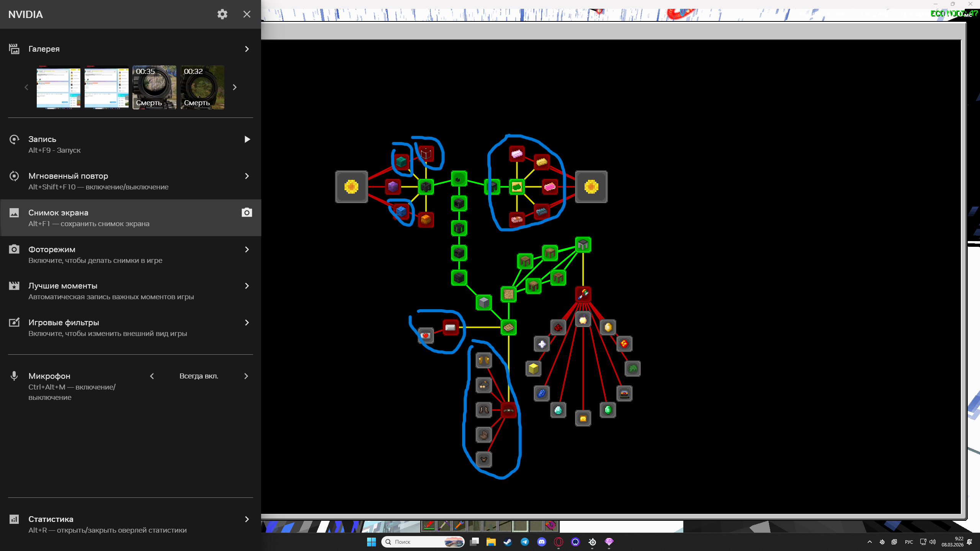
Task: Switch microphone mode with left arrow
Action: (x=152, y=376)
